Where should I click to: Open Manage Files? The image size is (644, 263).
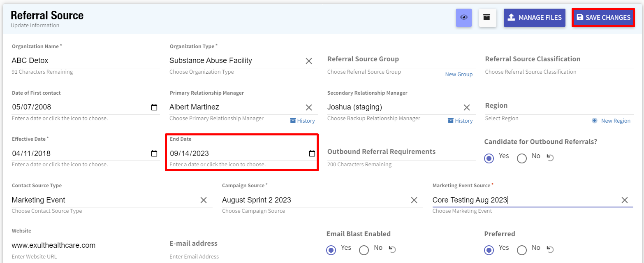click(534, 18)
